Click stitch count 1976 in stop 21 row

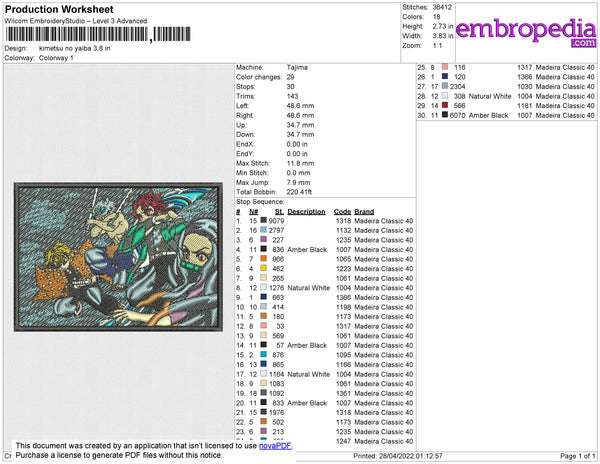click(x=276, y=412)
